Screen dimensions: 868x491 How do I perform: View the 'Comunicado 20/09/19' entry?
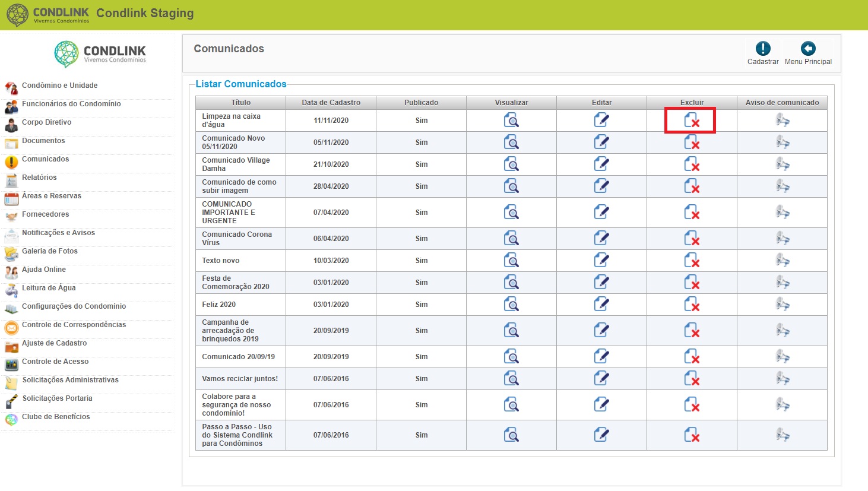pos(511,357)
